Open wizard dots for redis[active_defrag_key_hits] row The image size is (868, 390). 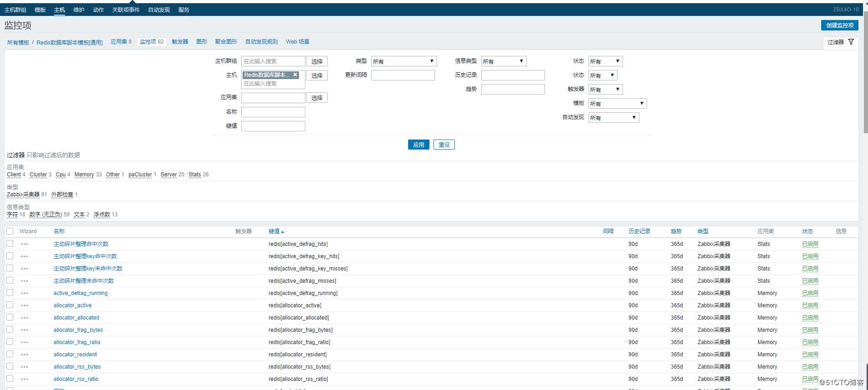tap(25, 256)
